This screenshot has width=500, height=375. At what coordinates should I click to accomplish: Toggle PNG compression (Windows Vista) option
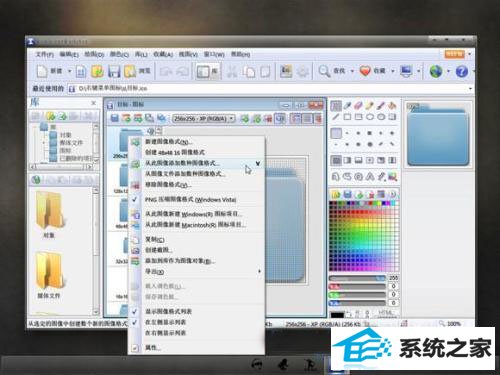tap(197, 200)
